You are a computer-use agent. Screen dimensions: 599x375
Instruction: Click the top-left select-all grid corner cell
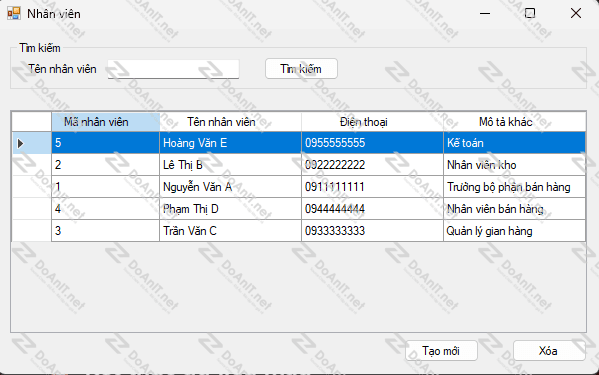pos(32,122)
